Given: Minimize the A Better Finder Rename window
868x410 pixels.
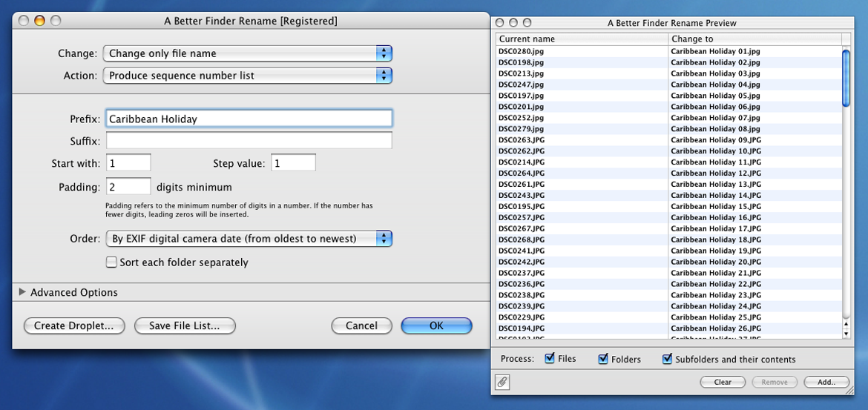Looking at the screenshot, I should [x=39, y=21].
